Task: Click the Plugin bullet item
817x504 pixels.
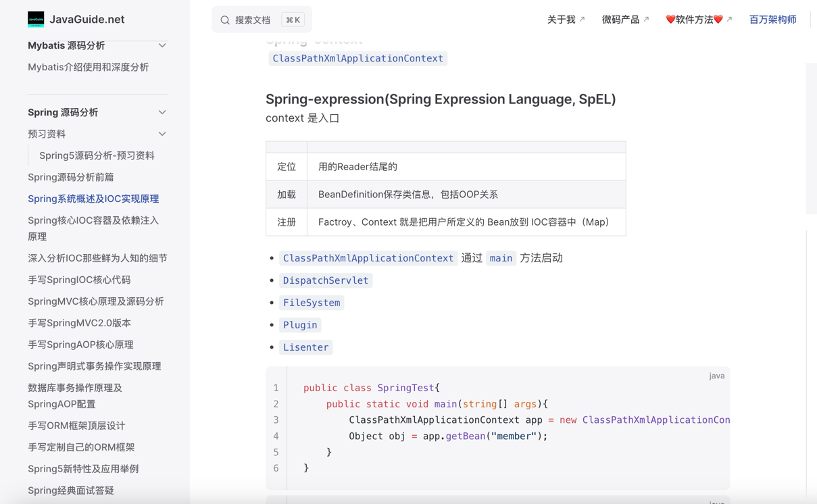Action: pos(300,325)
